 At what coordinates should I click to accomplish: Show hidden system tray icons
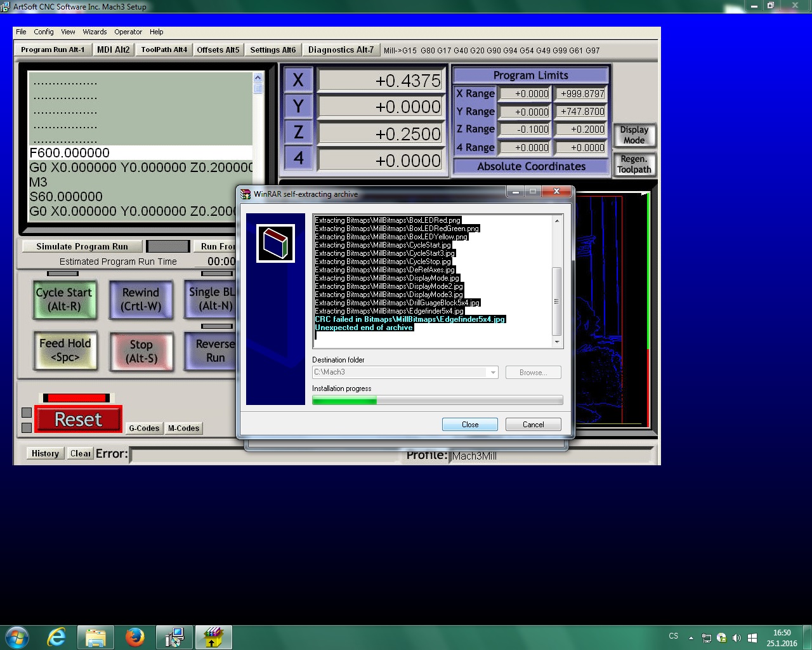(x=691, y=637)
